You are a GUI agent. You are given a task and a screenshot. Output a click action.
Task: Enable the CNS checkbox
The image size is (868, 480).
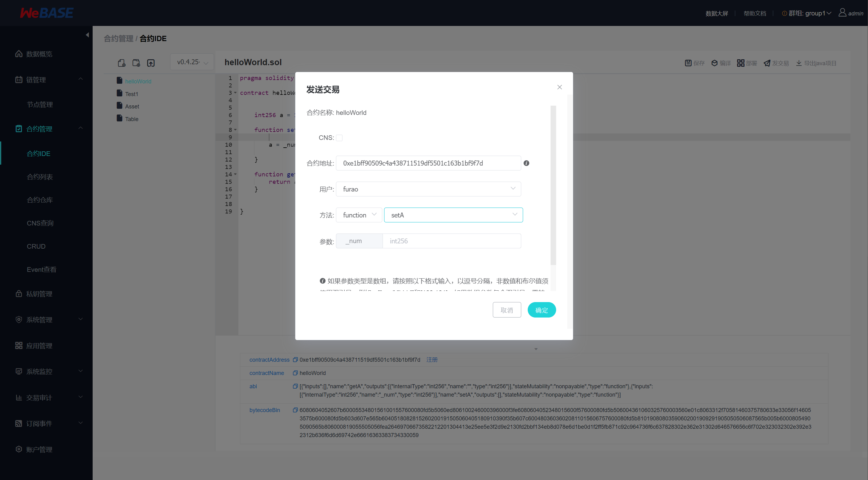click(339, 137)
